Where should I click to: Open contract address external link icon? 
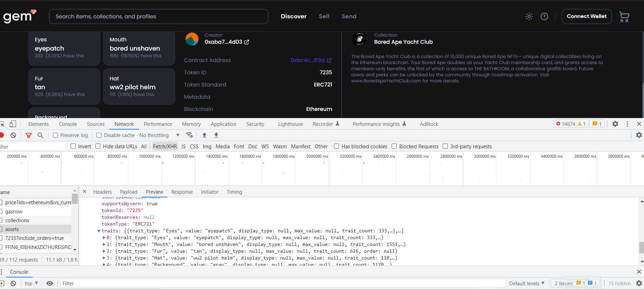[329, 60]
